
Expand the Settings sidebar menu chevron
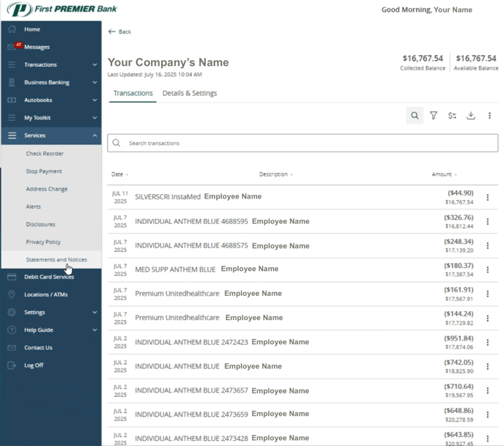click(x=94, y=312)
